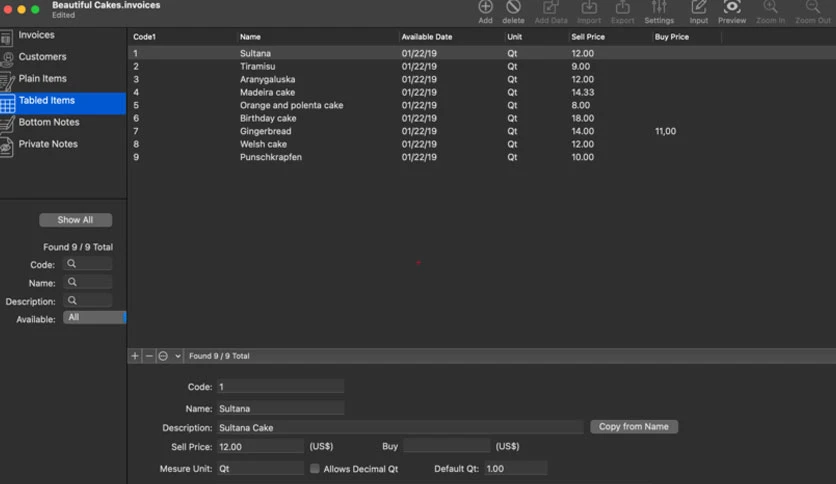Click the minus icon below table
This screenshot has height=484, width=836.
[x=149, y=356]
